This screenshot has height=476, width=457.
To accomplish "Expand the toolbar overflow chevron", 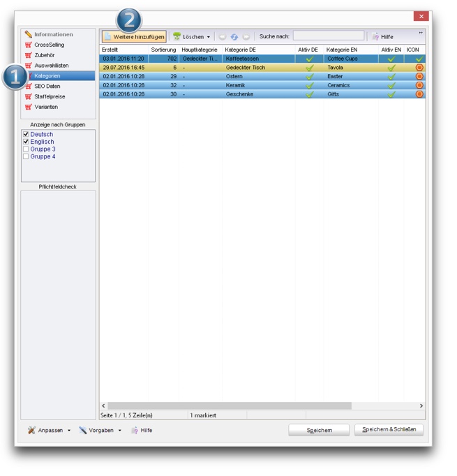I will click(x=421, y=33).
